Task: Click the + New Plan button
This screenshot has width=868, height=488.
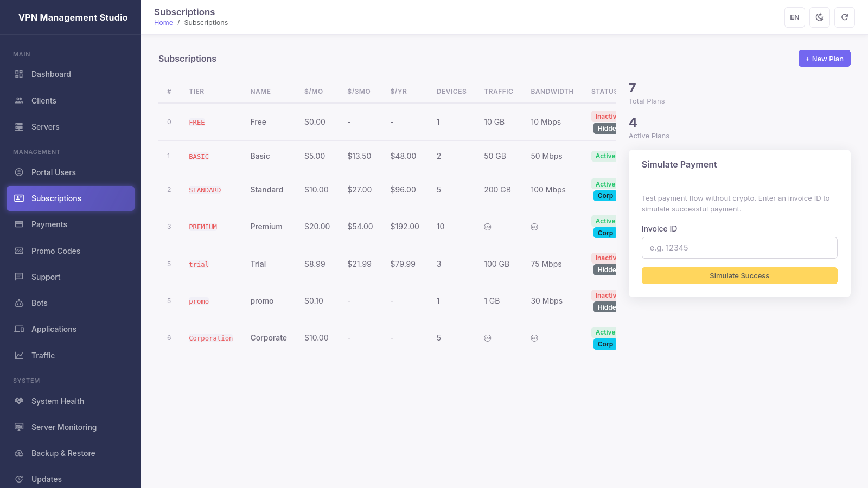Action: click(824, 58)
